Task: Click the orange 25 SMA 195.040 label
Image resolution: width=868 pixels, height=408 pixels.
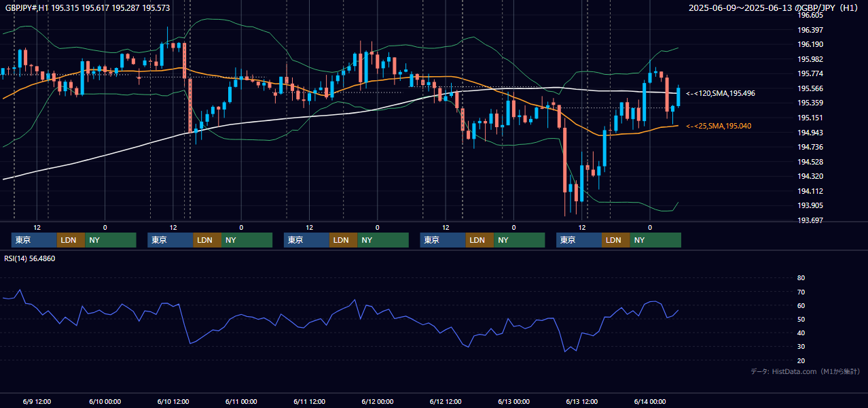Action: 719,126
